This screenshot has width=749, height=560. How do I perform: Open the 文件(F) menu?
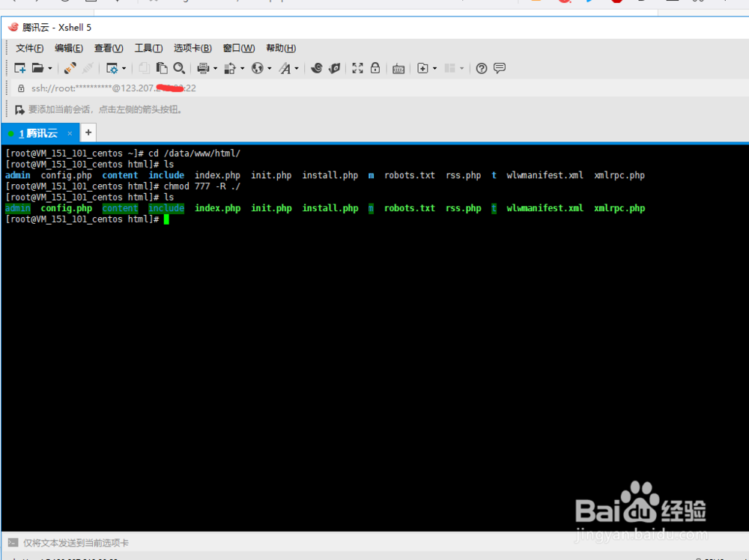[x=30, y=48]
